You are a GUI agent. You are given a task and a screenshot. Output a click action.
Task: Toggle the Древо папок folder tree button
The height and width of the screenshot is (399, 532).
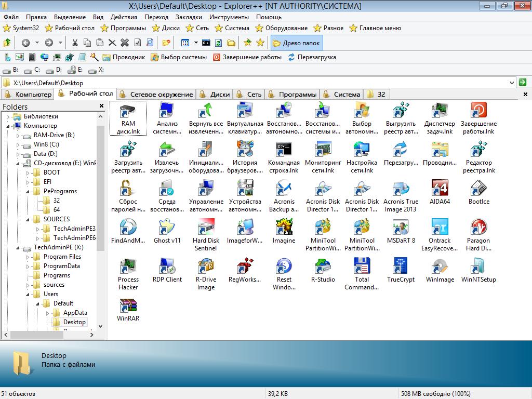(297, 43)
